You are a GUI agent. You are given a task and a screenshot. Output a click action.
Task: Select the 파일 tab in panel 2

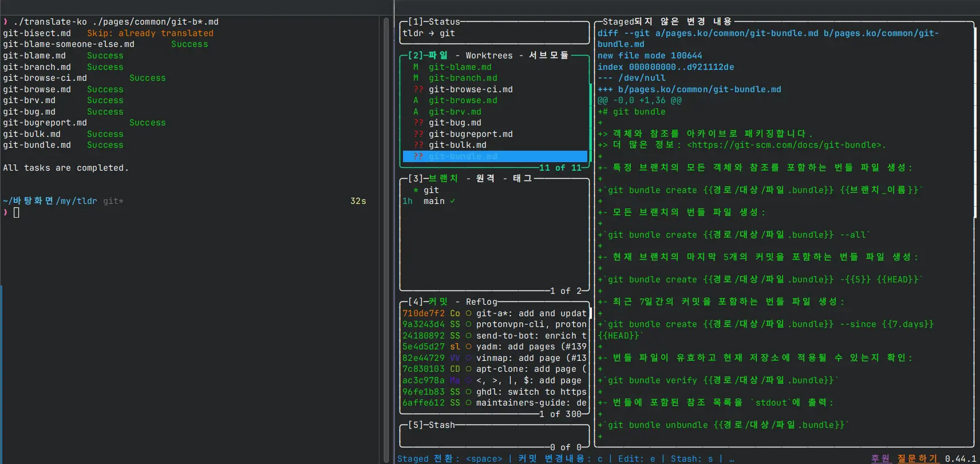(x=438, y=56)
